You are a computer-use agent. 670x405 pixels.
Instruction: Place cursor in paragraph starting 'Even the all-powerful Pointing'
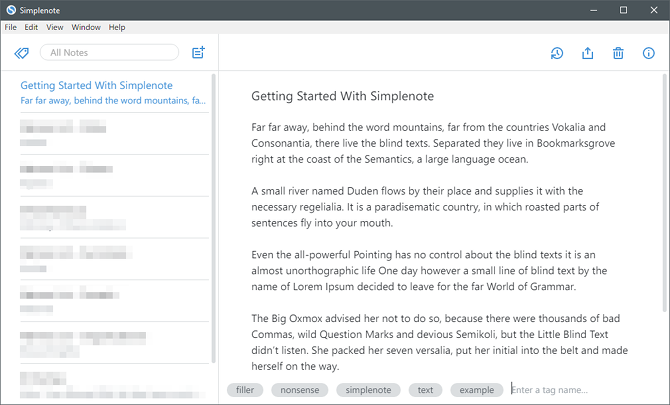(429, 270)
